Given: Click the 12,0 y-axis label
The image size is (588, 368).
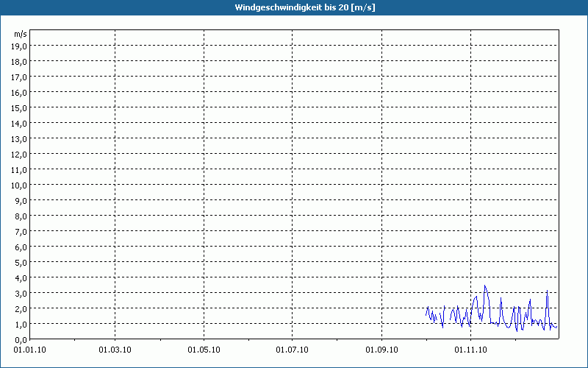Looking at the screenshot, I should tap(19, 155).
